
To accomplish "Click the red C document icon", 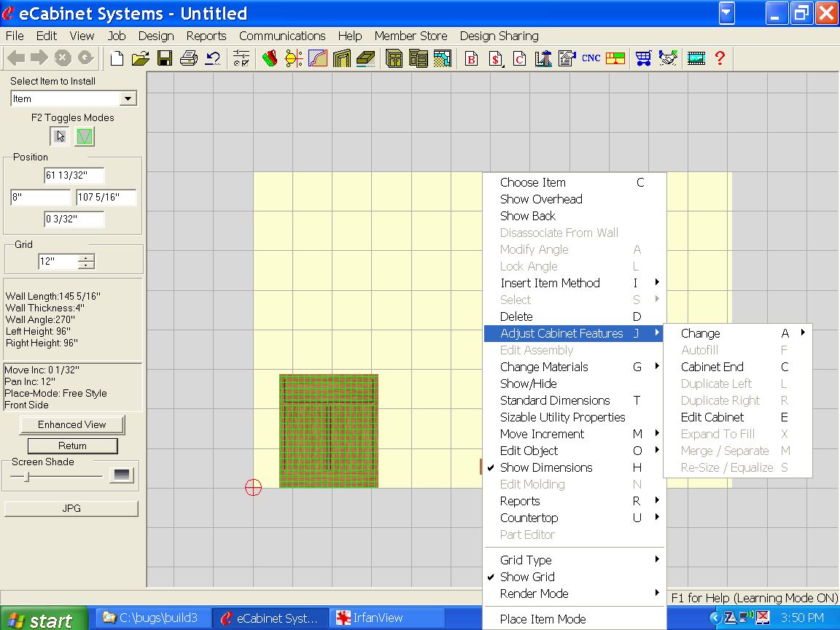I will (x=520, y=58).
